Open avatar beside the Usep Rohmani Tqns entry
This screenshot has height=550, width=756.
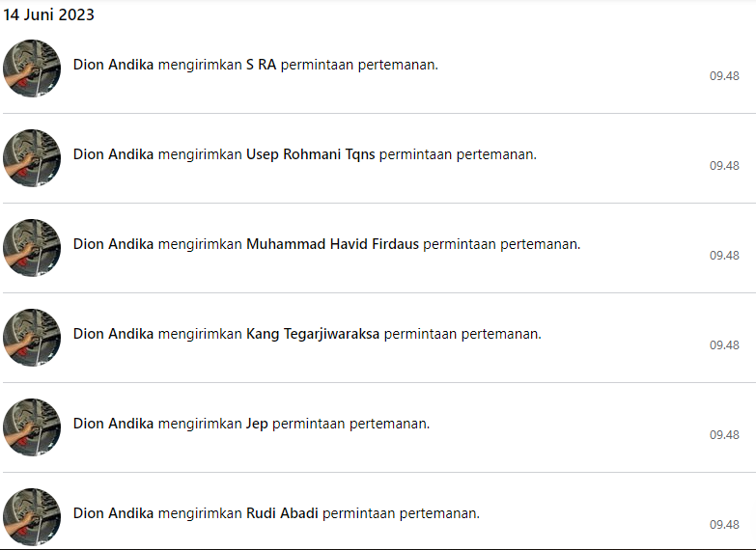(32, 158)
